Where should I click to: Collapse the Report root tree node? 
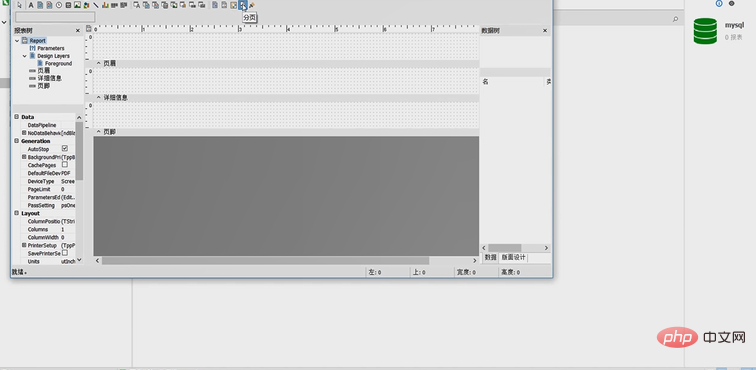pyautogui.click(x=17, y=41)
